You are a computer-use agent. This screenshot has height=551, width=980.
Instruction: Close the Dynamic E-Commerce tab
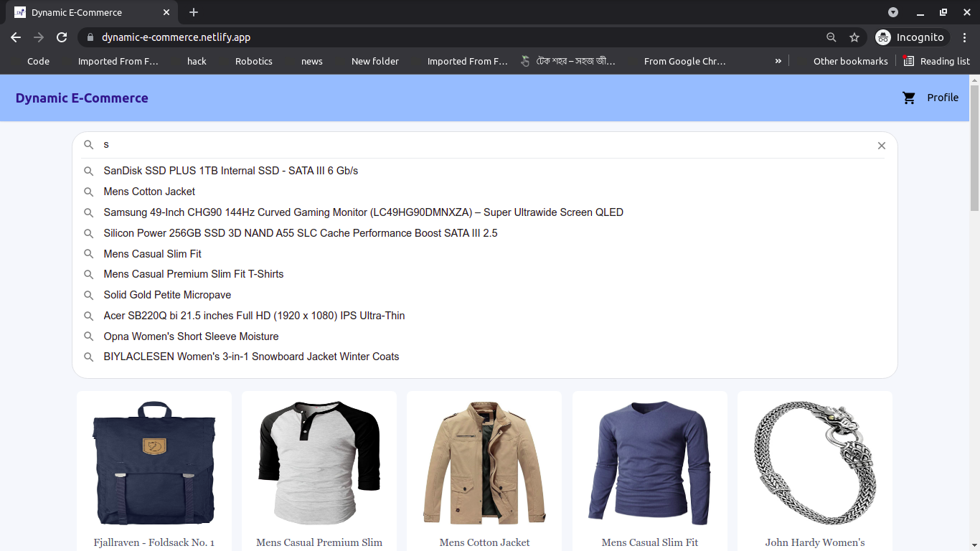click(166, 12)
